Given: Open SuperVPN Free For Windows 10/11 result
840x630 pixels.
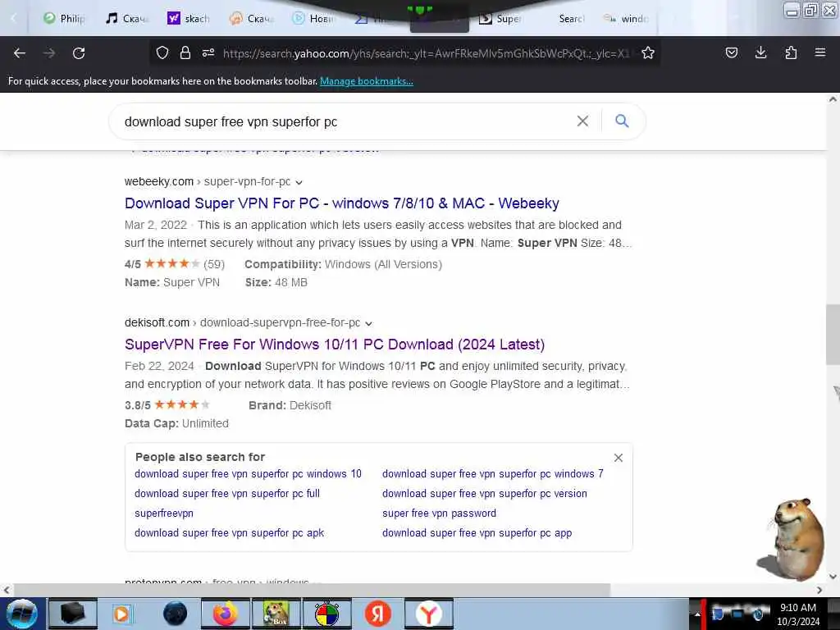Looking at the screenshot, I should [335, 345].
